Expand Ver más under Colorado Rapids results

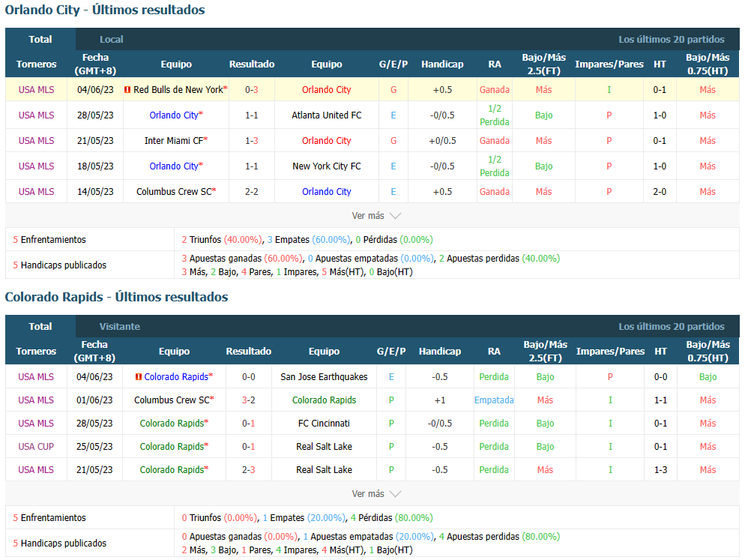click(376, 494)
